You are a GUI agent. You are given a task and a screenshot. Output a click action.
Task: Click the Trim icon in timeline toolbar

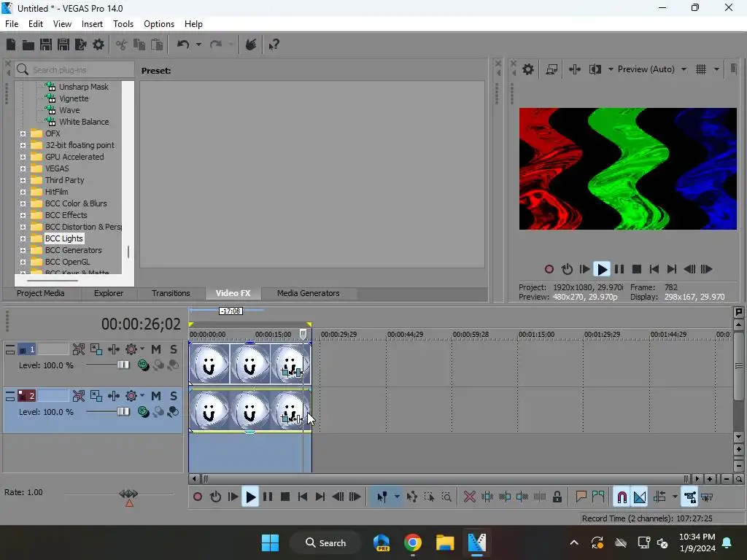point(487,497)
